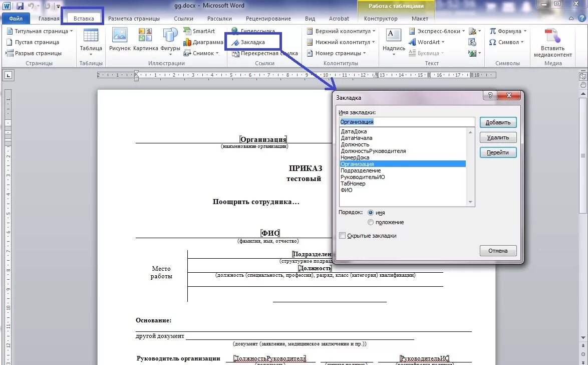Image resolution: width=588 pixels, height=365 pixels.
Task: Open clip art via Картинка icon
Action: pyautogui.click(x=146, y=40)
